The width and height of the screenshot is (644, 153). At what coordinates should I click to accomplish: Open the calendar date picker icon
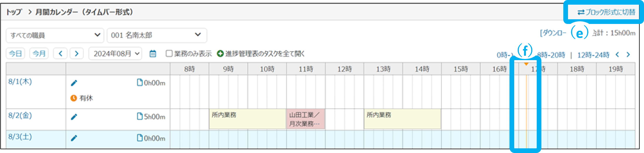click(x=153, y=54)
